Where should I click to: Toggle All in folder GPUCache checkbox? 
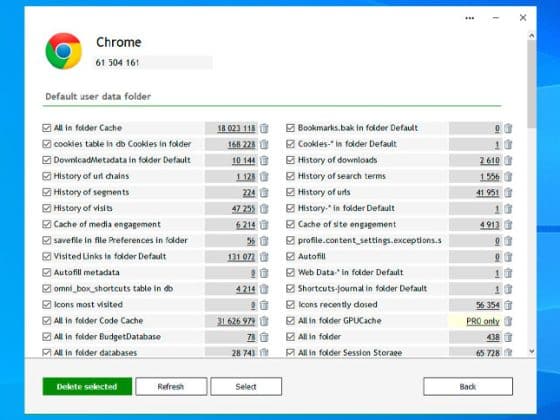[x=290, y=321]
